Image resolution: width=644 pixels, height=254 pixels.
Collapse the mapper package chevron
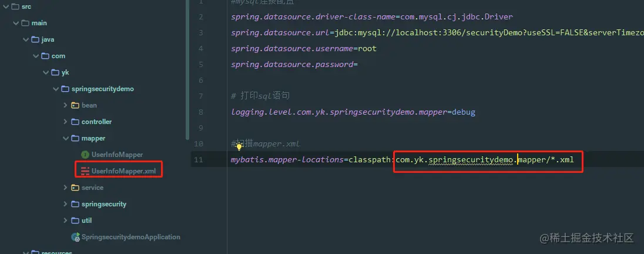(65, 138)
